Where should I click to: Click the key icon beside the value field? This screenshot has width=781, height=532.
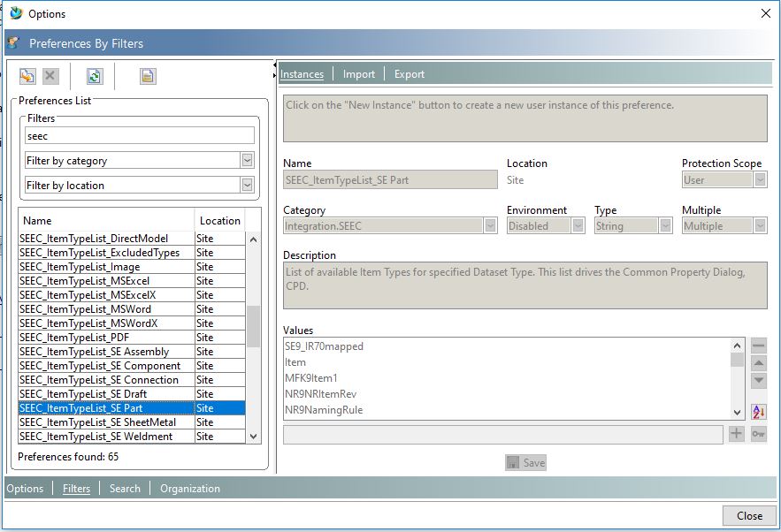758,434
